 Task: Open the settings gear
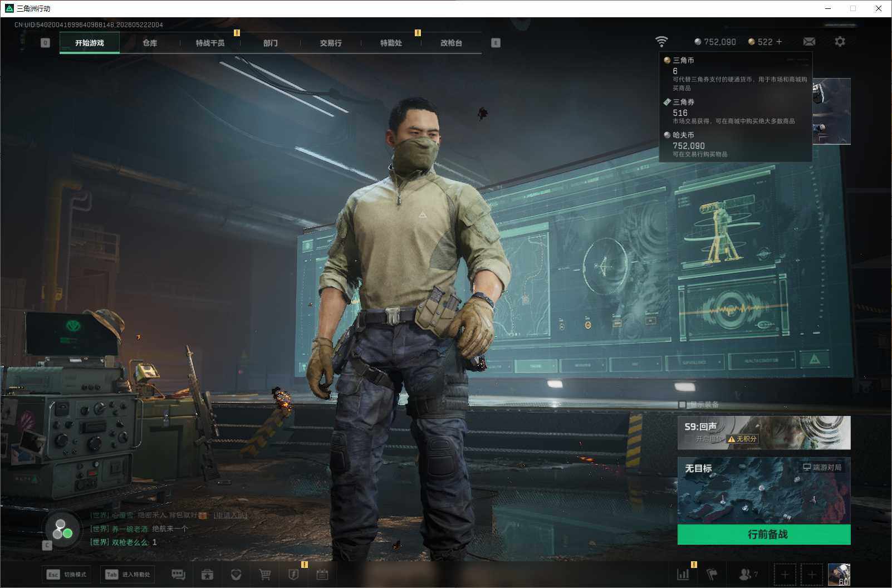point(840,42)
